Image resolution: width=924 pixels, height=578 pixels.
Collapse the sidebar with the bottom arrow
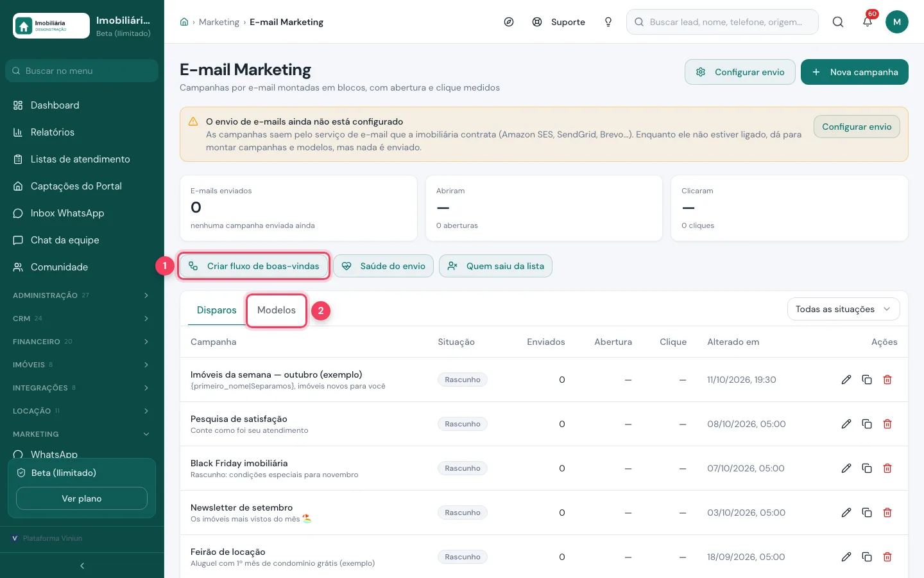point(82,566)
